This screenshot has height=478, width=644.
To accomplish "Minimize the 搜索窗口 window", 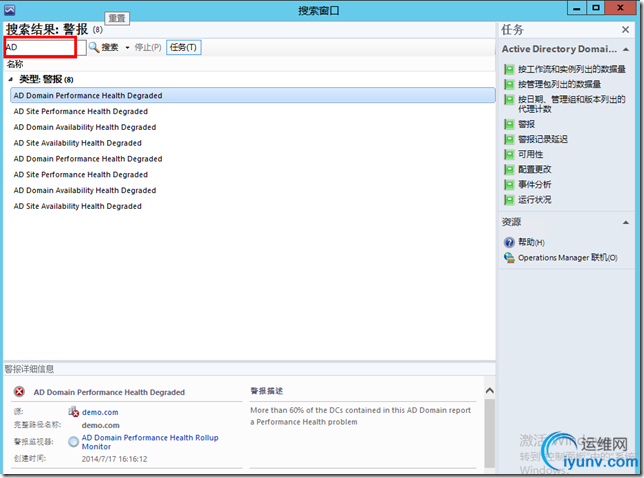I will pyautogui.click(x=577, y=8).
